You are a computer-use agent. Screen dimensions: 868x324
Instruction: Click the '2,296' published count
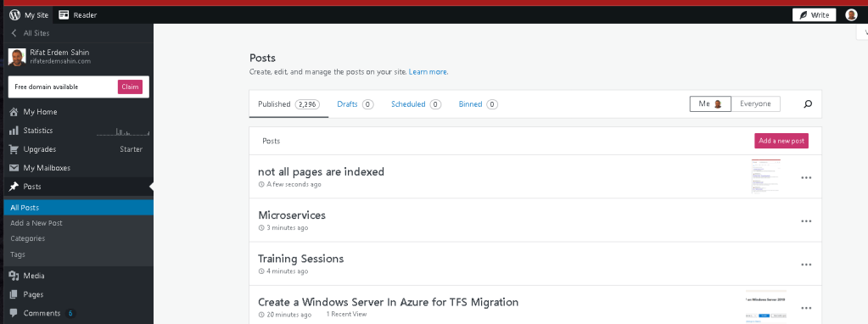[x=307, y=104]
